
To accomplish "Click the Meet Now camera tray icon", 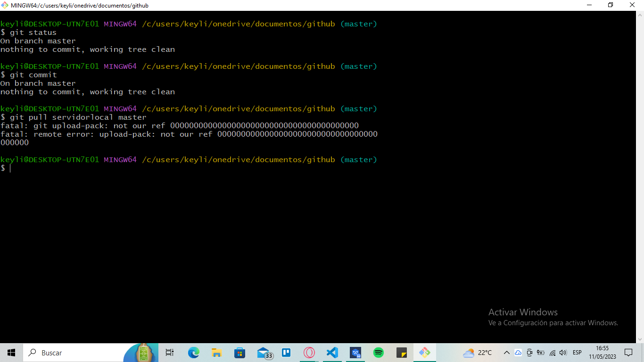I will coord(529,353).
